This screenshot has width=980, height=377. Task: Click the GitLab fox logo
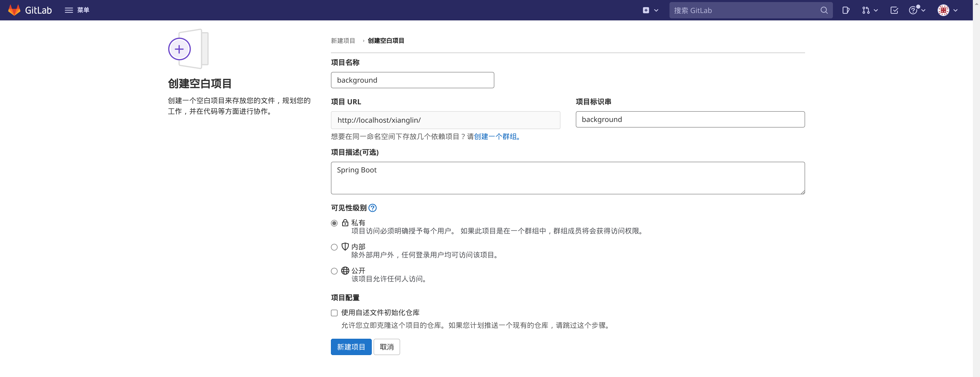tap(14, 10)
